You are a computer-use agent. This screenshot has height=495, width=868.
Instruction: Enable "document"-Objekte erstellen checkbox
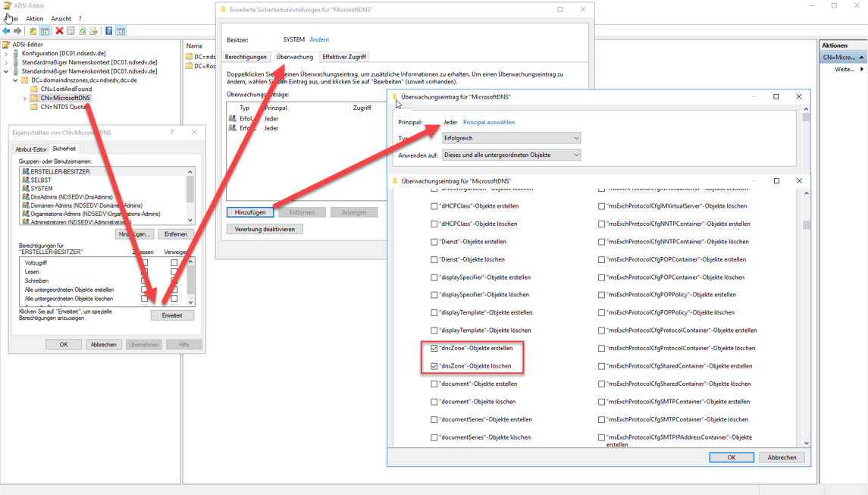click(x=434, y=384)
